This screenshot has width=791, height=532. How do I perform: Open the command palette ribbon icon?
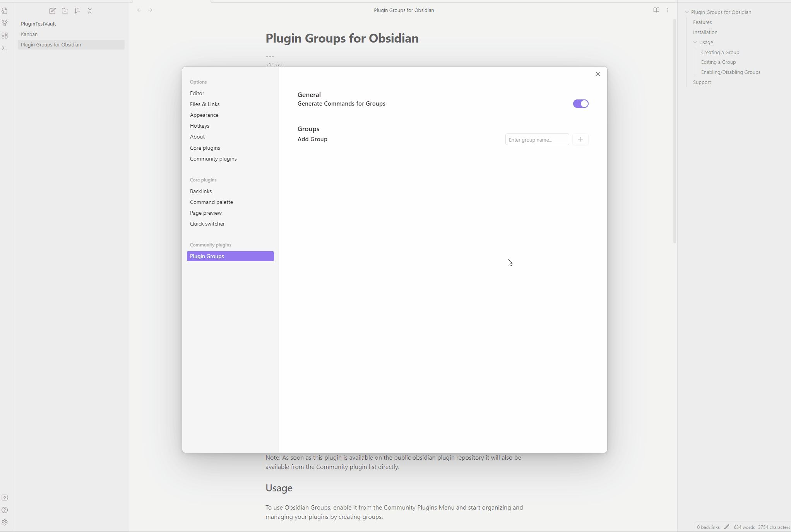pos(5,48)
